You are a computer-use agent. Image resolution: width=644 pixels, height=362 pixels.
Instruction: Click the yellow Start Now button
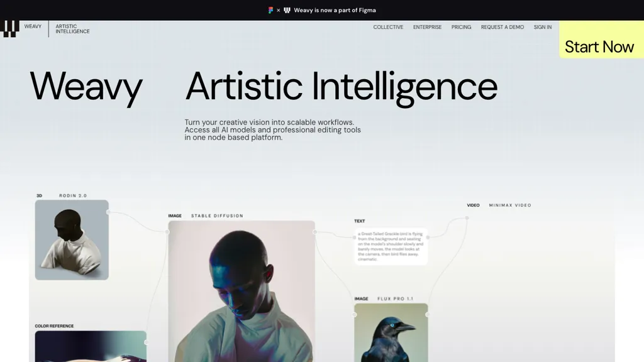[x=601, y=40]
